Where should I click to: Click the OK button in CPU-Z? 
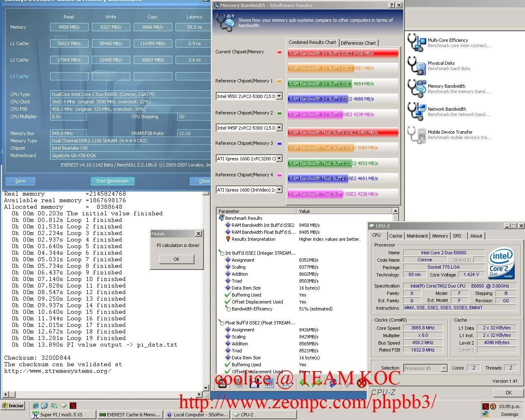click(509, 393)
